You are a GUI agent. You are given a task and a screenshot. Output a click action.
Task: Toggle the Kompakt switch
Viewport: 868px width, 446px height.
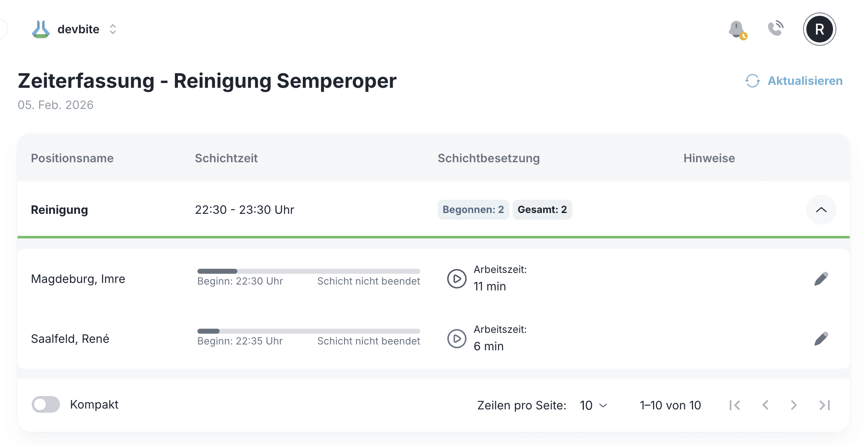[x=46, y=404]
